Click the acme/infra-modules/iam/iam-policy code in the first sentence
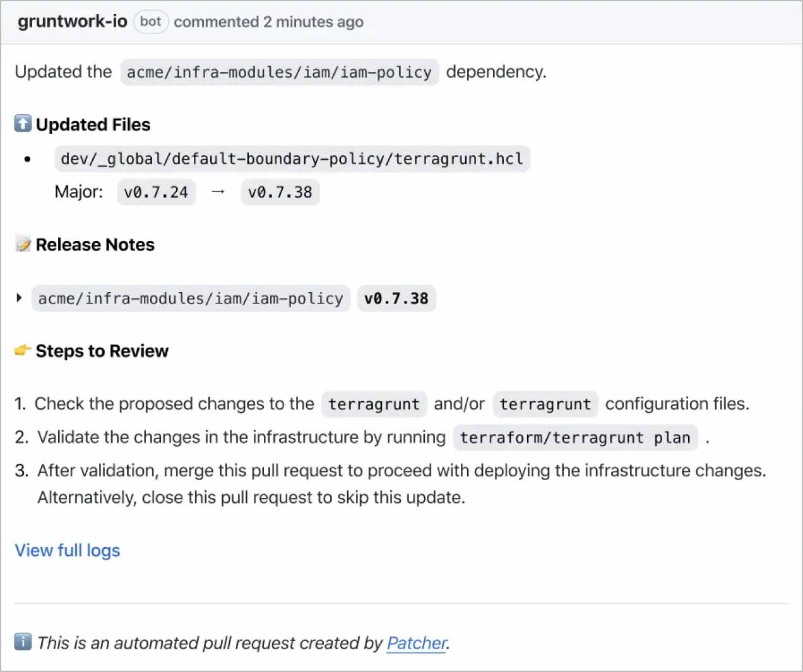803x672 pixels. pyautogui.click(x=279, y=72)
